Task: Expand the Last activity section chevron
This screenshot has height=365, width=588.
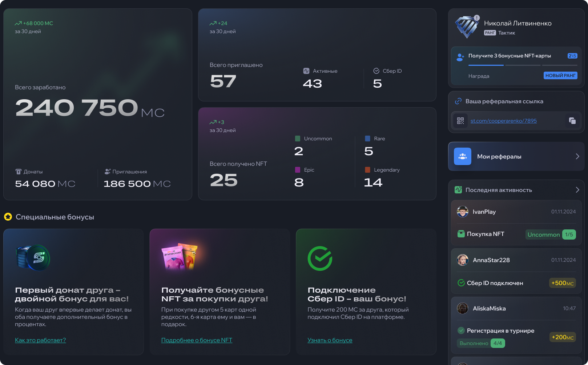Action: click(x=577, y=190)
